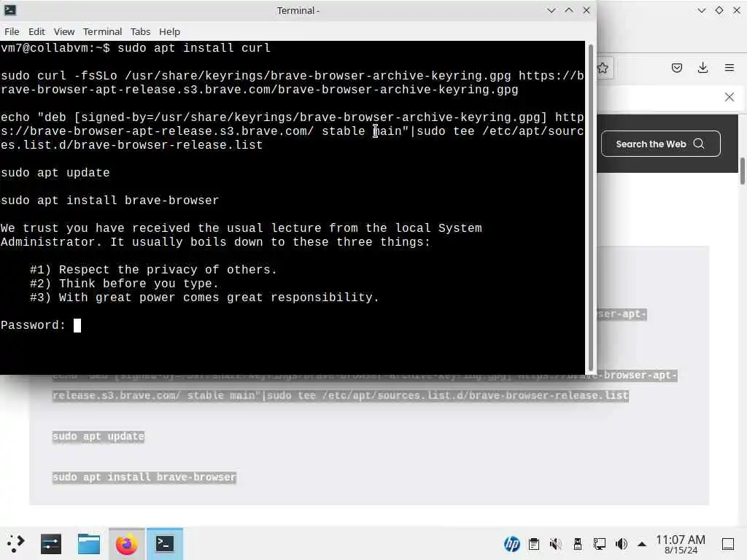Open the clock showing 11:07 AM

[x=681, y=544]
